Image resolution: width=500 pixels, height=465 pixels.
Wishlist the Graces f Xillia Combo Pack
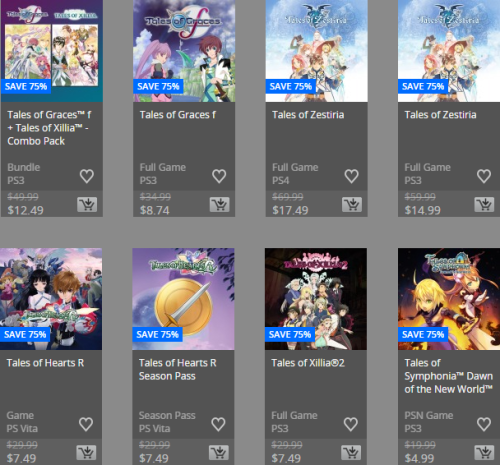coord(87,176)
